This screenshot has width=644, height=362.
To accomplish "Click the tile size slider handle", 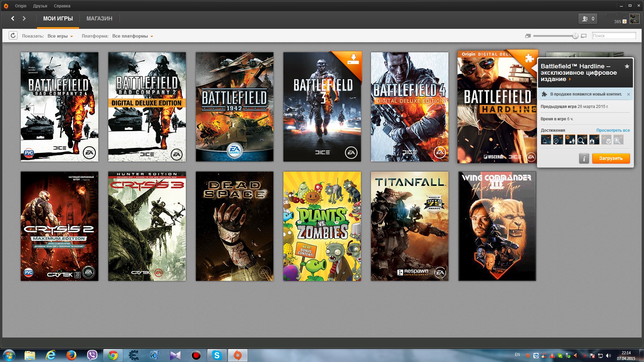I will coord(575,36).
